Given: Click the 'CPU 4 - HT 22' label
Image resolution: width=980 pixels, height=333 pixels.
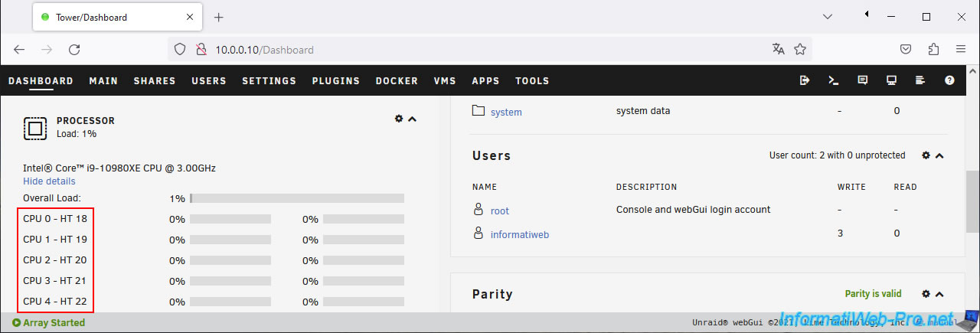Looking at the screenshot, I should [x=55, y=301].
